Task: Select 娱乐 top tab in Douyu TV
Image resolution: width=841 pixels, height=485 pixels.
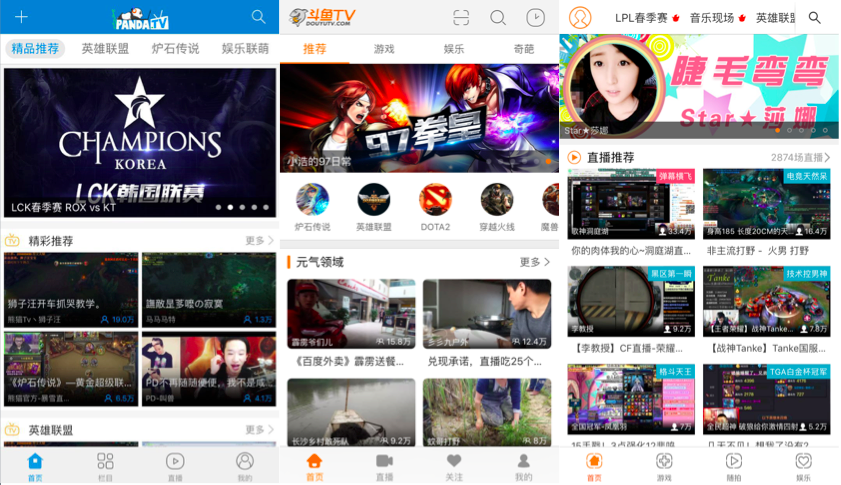Action: [454, 49]
